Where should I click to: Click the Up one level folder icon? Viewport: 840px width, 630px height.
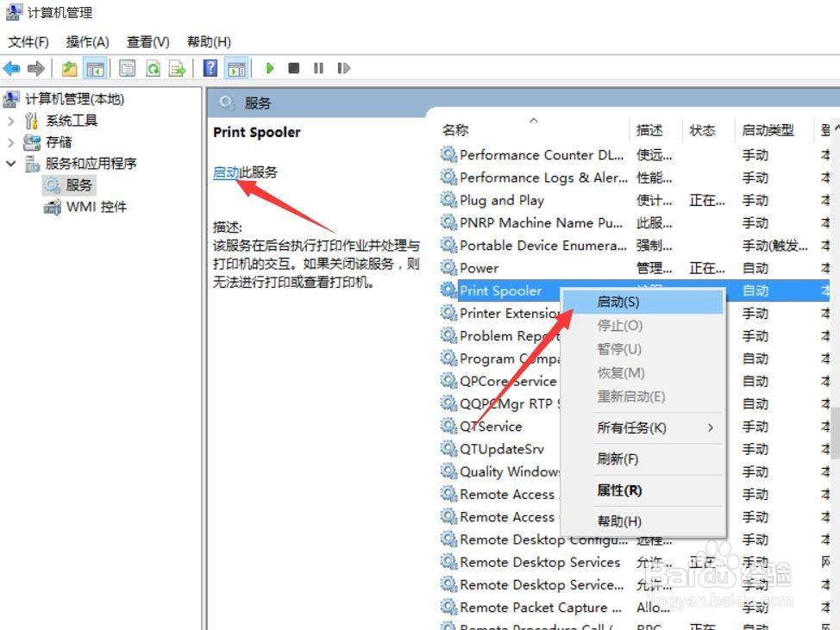(x=70, y=68)
